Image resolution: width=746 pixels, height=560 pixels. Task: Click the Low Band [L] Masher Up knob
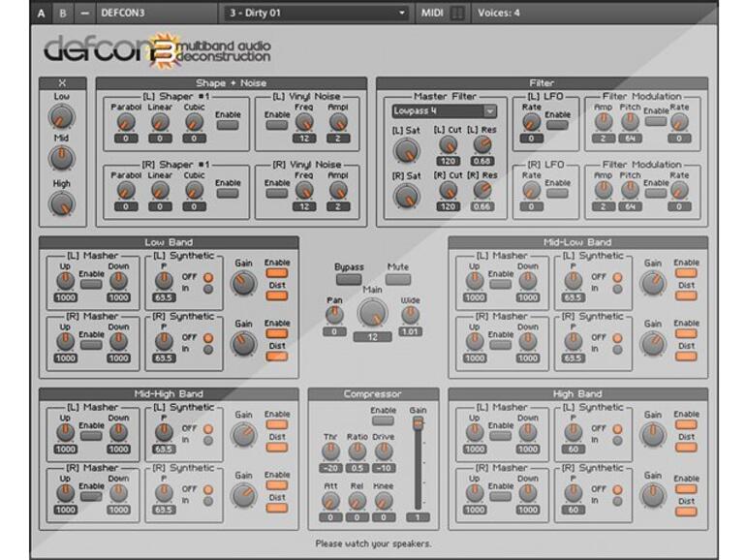click(65, 281)
